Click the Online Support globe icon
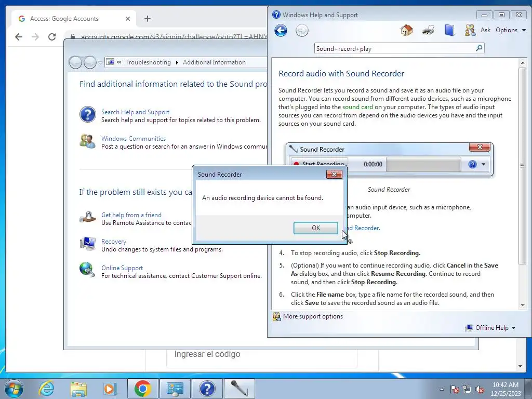Screen dimensions: 532x399 (x=87, y=270)
